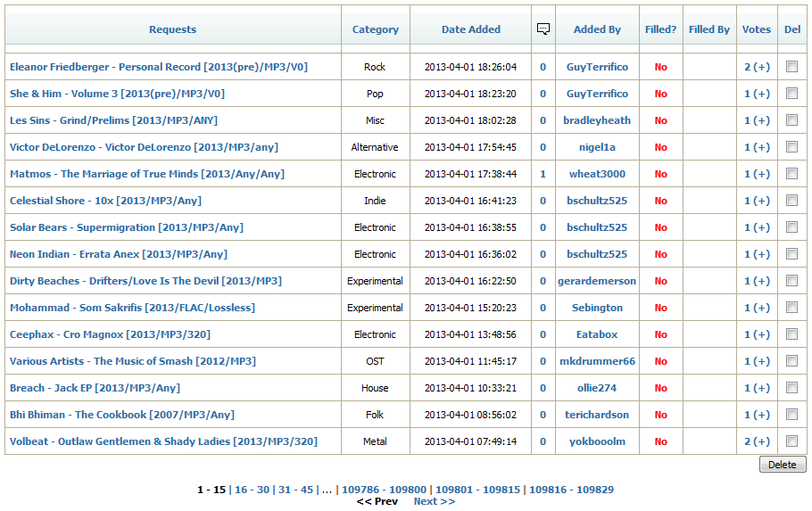Image resolution: width=812 pixels, height=511 pixels.
Task: Open She & Him - Volume 3 request
Action: [x=117, y=94]
